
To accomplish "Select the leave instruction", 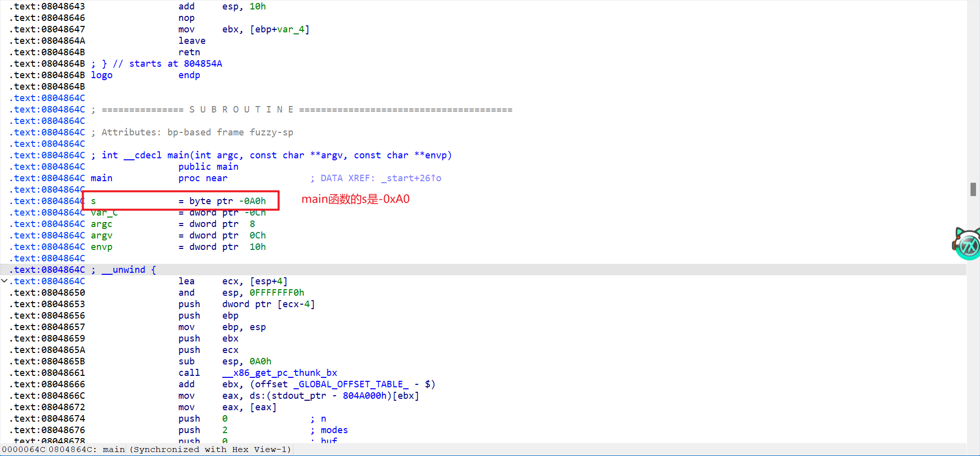I will (192, 40).
